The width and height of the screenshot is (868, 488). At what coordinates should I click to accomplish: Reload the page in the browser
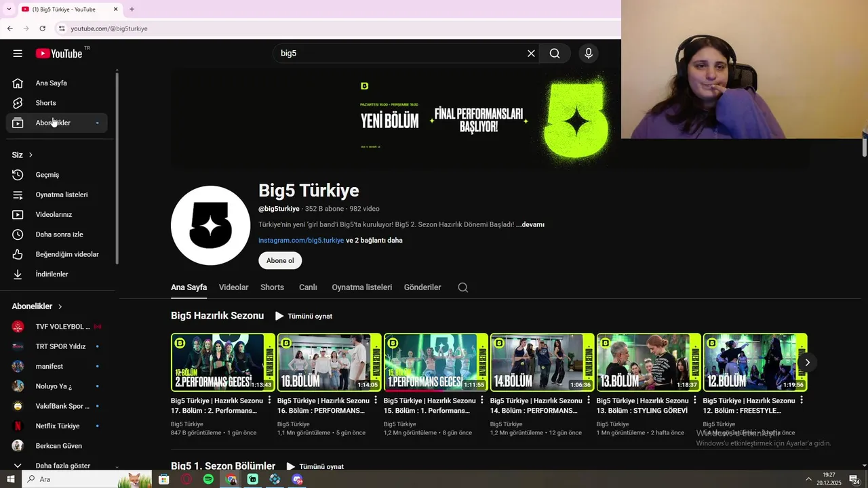tap(42, 28)
